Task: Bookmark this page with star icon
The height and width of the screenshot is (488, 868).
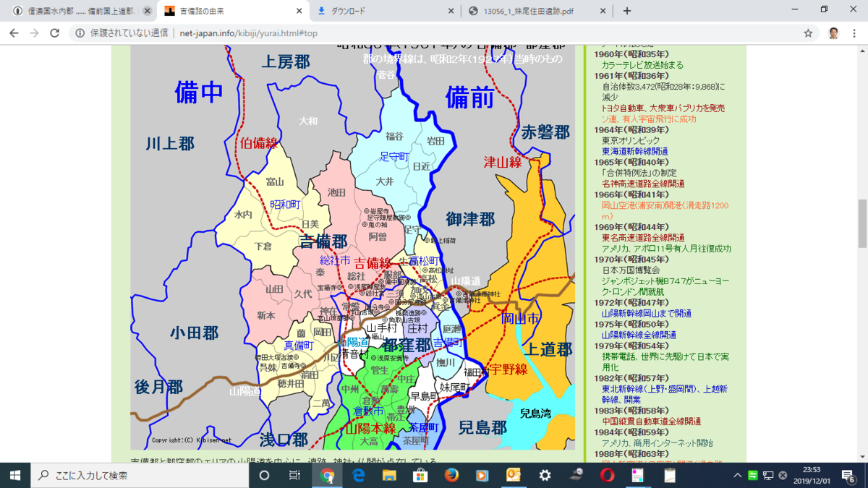Action: (808, 33)
